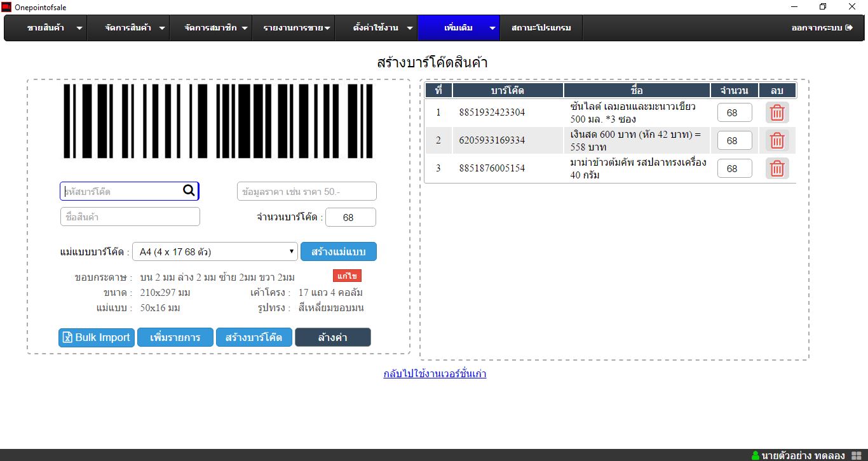The image size is (868, 461).
Task: Click the สี่เหลี่ยมขอบมน shape value
Action: [331, 308]
